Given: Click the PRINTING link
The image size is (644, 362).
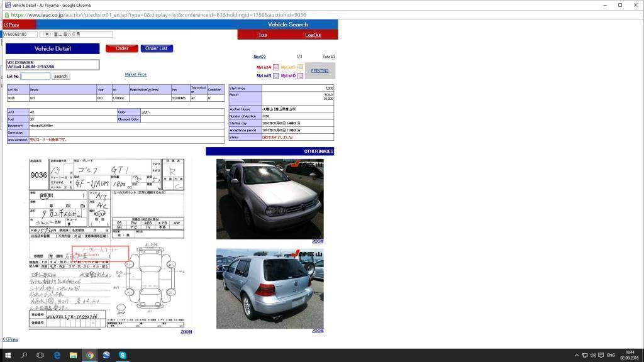Looking at the screenshot, I should (x=319, y=70).
